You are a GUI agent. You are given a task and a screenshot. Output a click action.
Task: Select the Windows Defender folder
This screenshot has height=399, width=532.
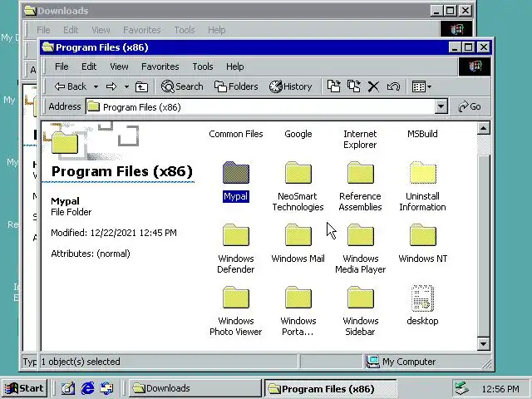(236, 234)
